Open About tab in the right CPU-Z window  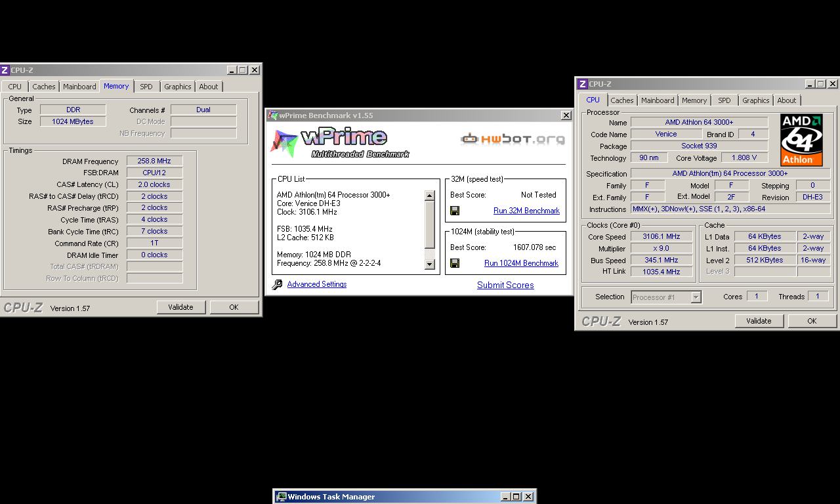click(x=787, y=100)
